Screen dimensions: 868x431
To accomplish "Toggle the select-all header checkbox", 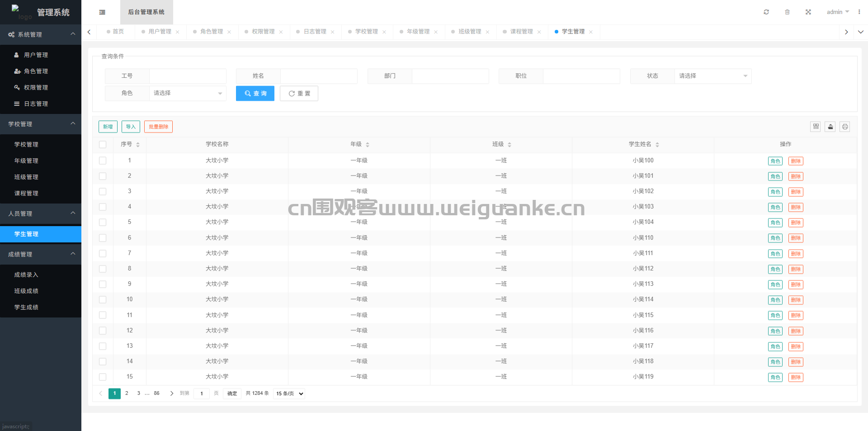I will (x=103, y=145).
